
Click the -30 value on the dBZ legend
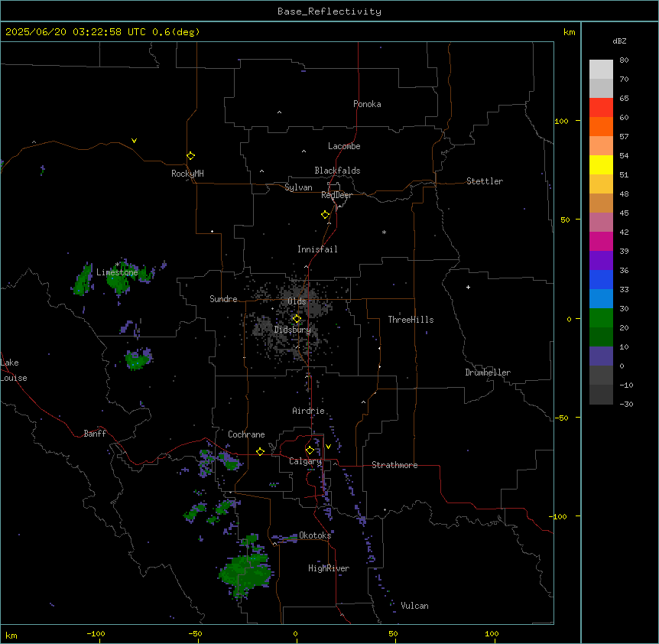coord(626,404)
